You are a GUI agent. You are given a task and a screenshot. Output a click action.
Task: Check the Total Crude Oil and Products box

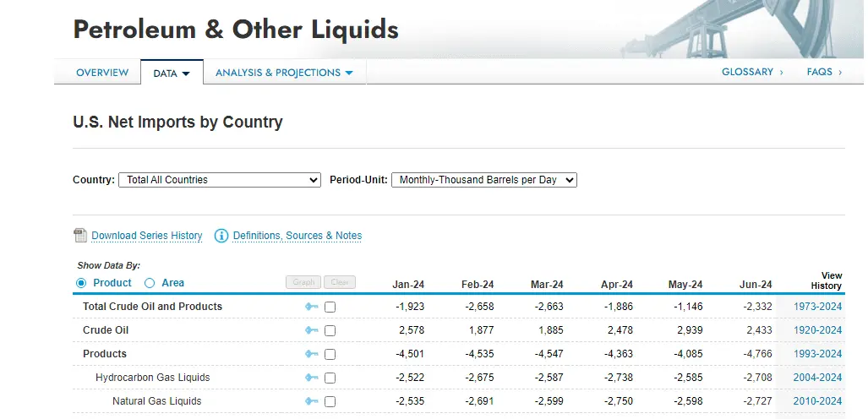(330, 307)
